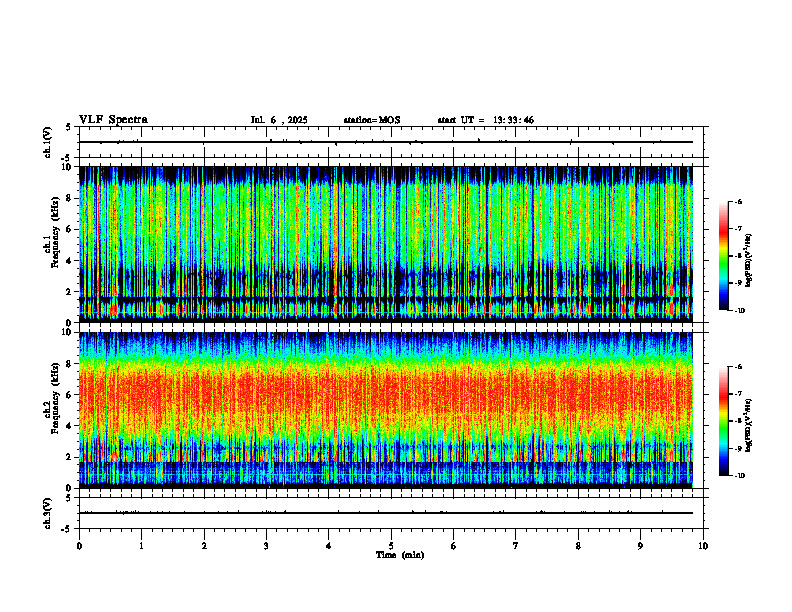Click the "7" tick on time axis

[516, 546]
